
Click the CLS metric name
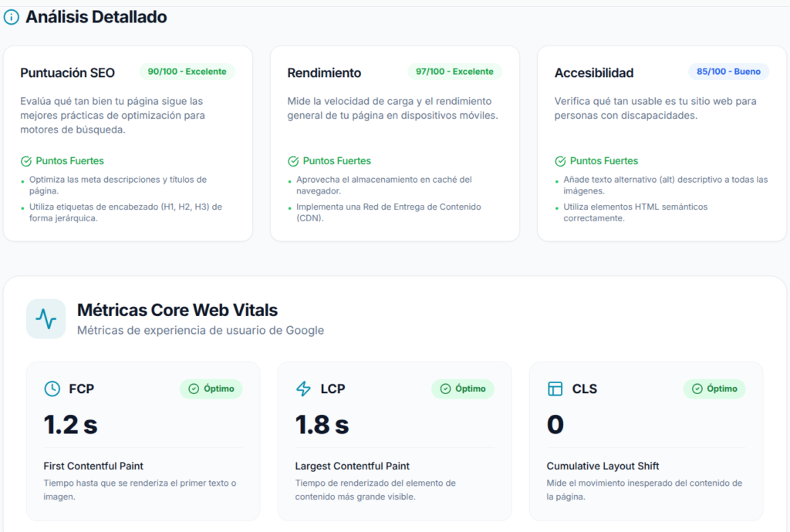coord(585,389)
